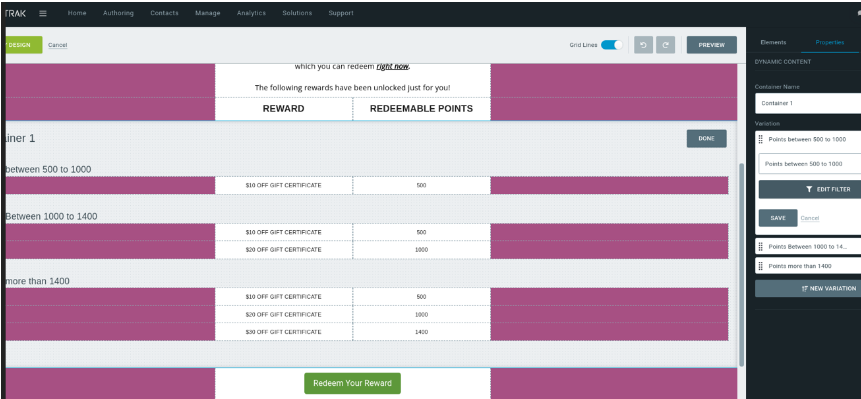Click $20 OFF GIFT CERTIFICATE in 1000 to 1400 section

tap(283, 250)
